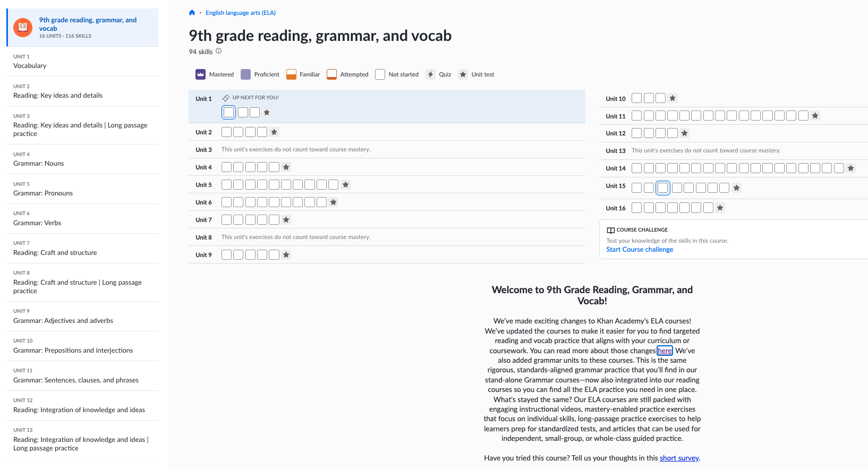
Task: Click the Unit 14 label in mastery grid
Action: [x=616, y=168]
